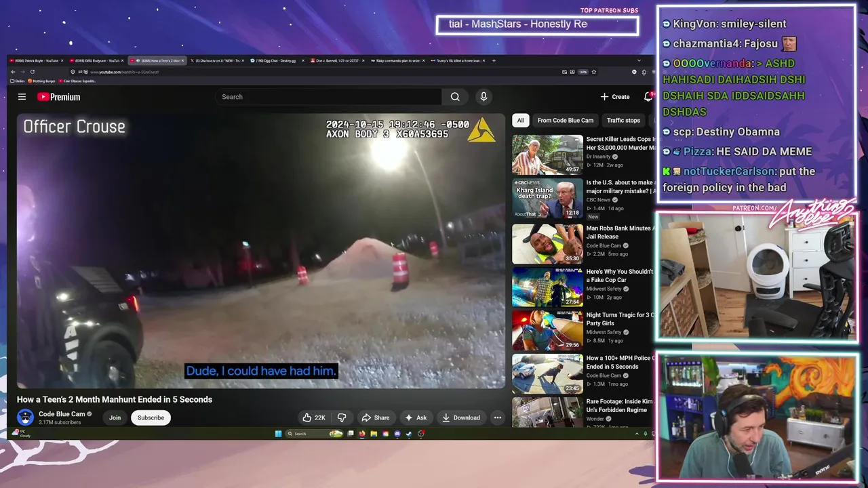The image size is (868, 488).
Task: Open Rare Footage Kim Jong Un title
Action: tap(620, 406)
